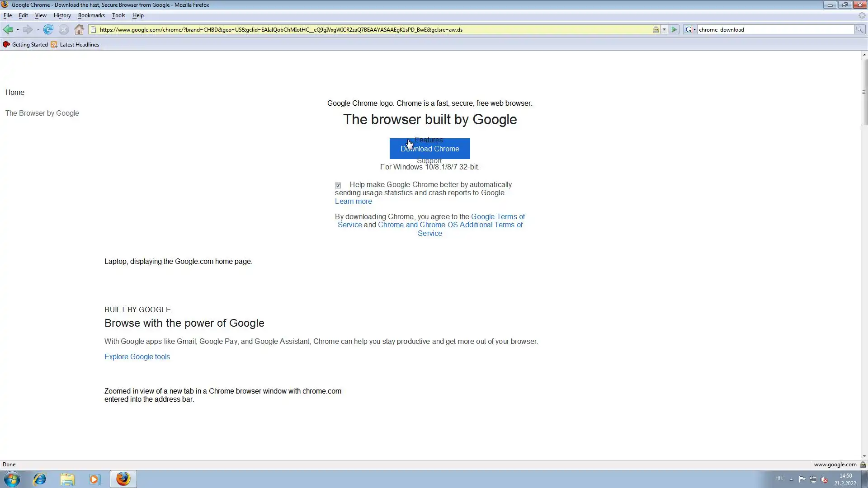
Task: Click the vertical scrollbar thumb
Action: (x=863, y=92)
